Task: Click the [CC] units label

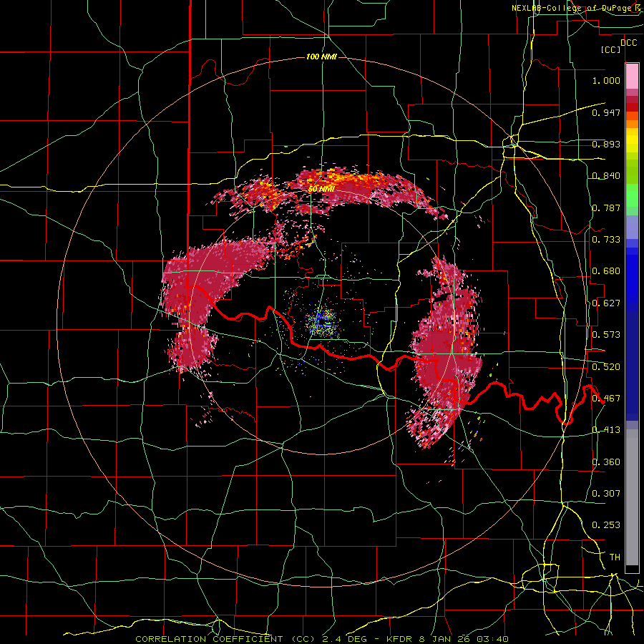Action: 611,49
